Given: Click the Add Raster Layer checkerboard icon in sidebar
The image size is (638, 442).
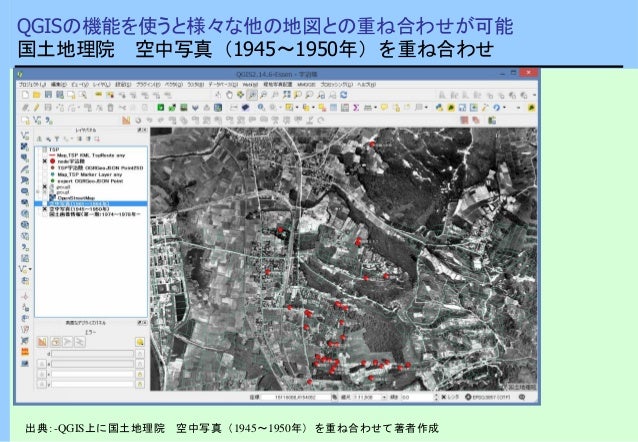Looking at the screenshot, I should (25, 146).
